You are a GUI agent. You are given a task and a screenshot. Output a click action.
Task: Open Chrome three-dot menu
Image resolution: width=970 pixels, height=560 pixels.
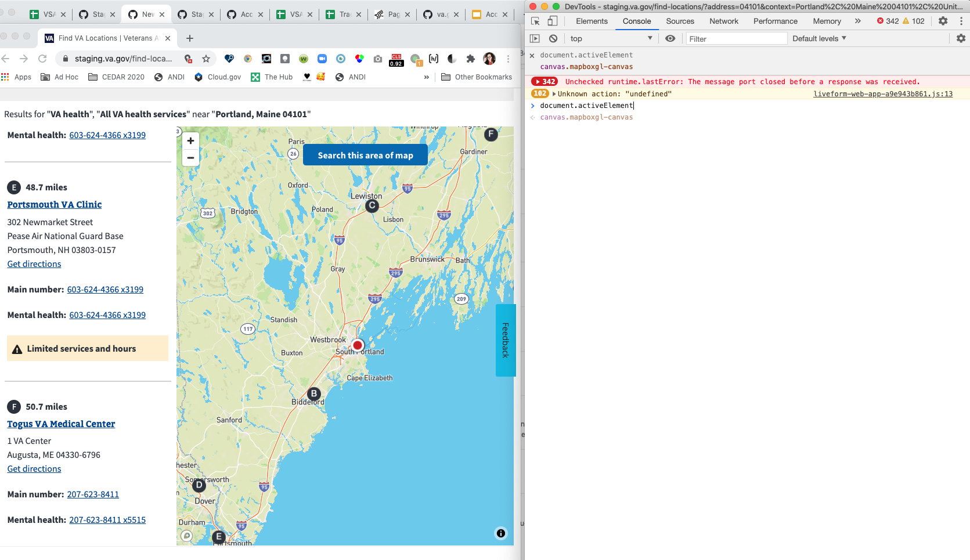[x=508, y=59]
